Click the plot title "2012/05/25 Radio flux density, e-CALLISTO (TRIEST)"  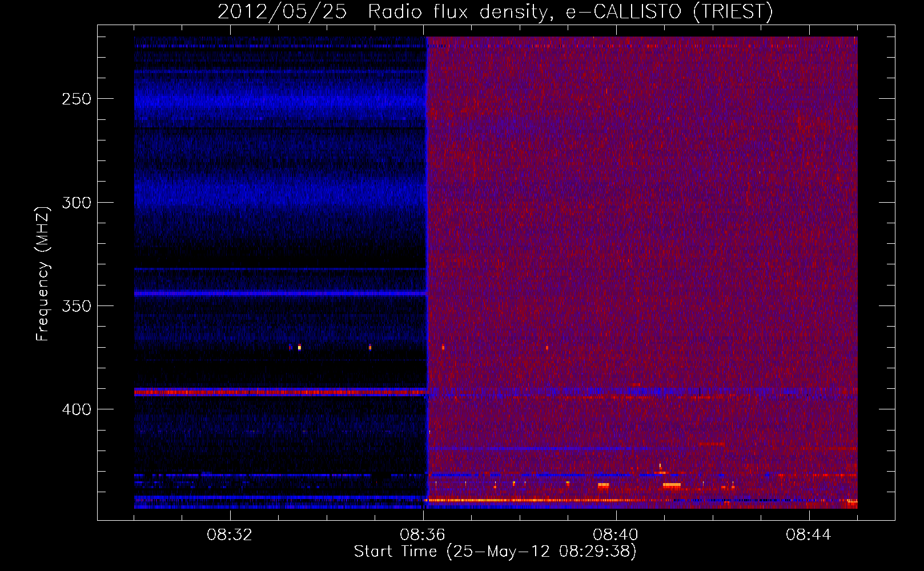(x=495, y=12)
